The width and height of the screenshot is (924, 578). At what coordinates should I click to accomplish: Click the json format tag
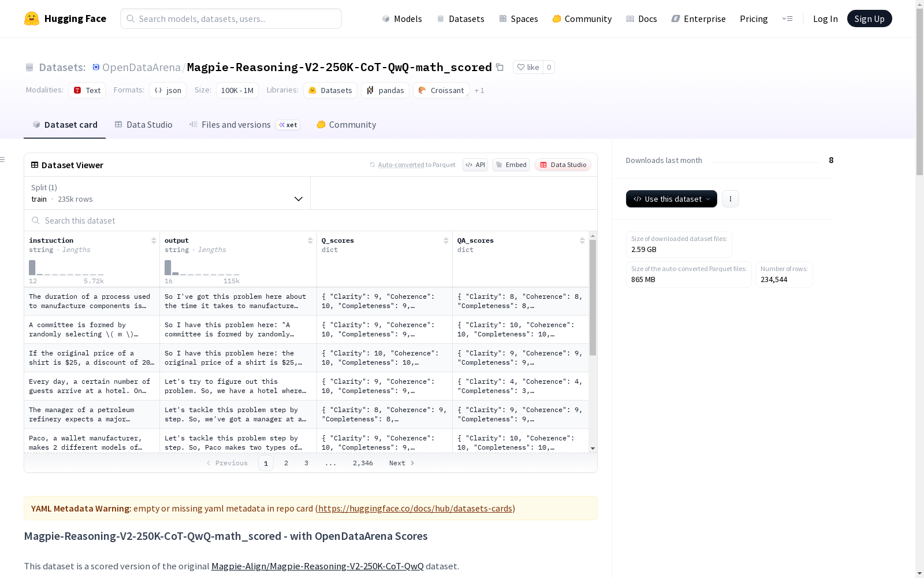168,90
